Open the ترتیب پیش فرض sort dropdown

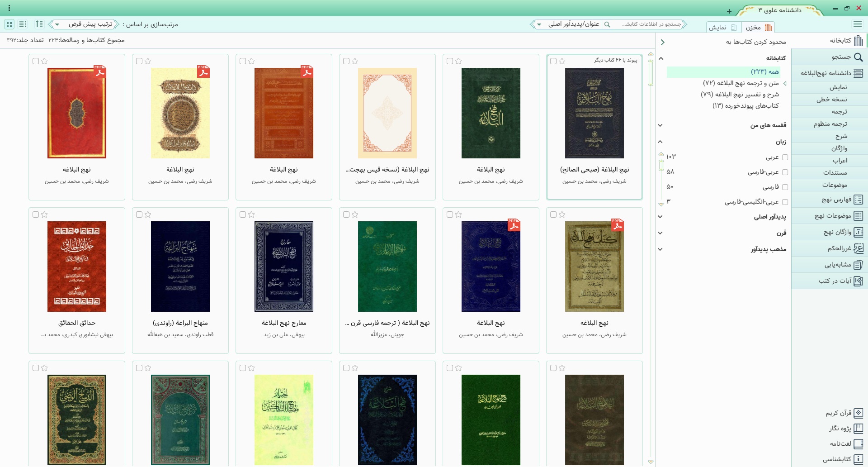pyautogui.click(x=84, y=24)
